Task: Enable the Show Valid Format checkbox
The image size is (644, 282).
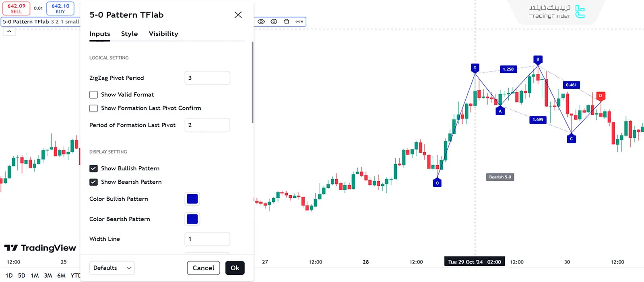Action: click(x=94, y=95)
